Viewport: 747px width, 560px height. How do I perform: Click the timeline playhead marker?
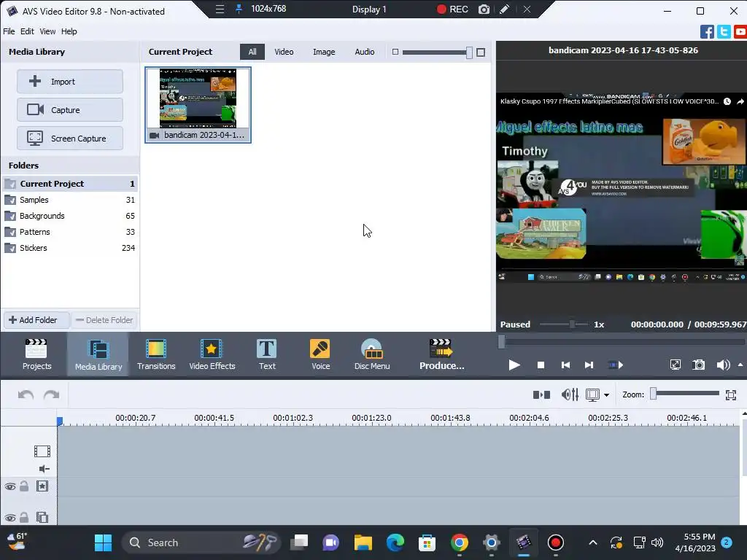60,421
